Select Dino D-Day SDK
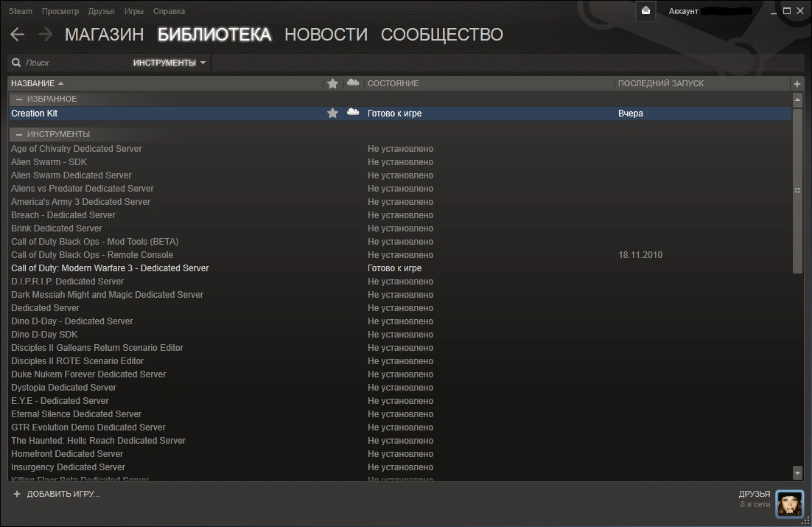Screen dimensions: 812x527 coord(44,334)
